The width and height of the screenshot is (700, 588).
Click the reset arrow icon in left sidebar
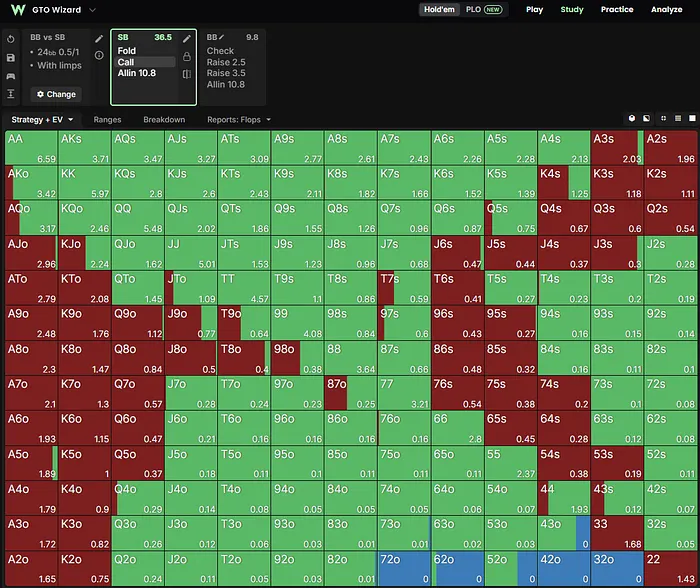tap(11, 39)
